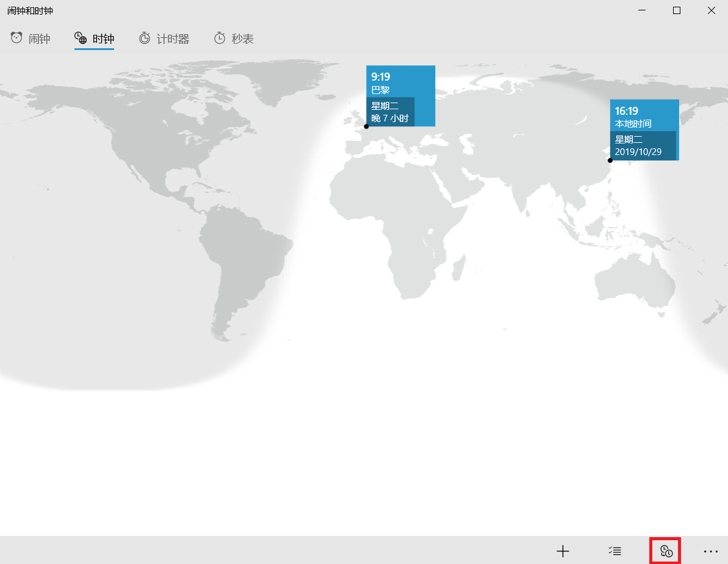728x564 pixels.
Task: Select the 时钟 tab label
Action: 103,39
